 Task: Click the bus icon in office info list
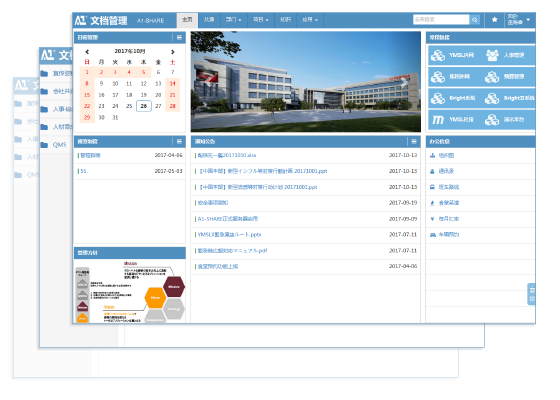point(432,187)
